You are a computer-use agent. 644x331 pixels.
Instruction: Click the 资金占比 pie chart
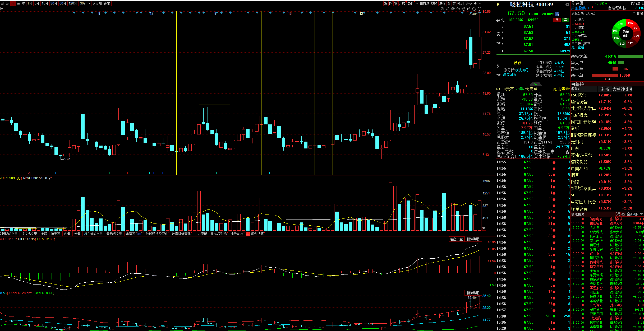(626, 33)
